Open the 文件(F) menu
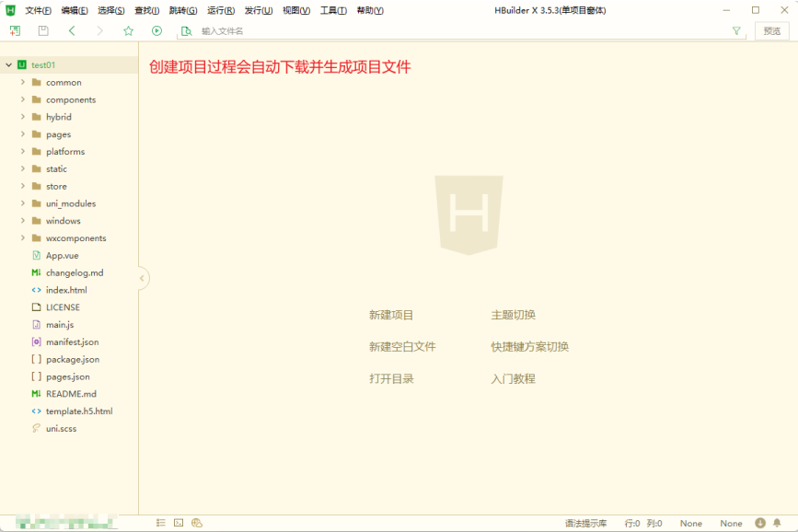The width and height of the screenshot is (798, 532). coord(38,10)
